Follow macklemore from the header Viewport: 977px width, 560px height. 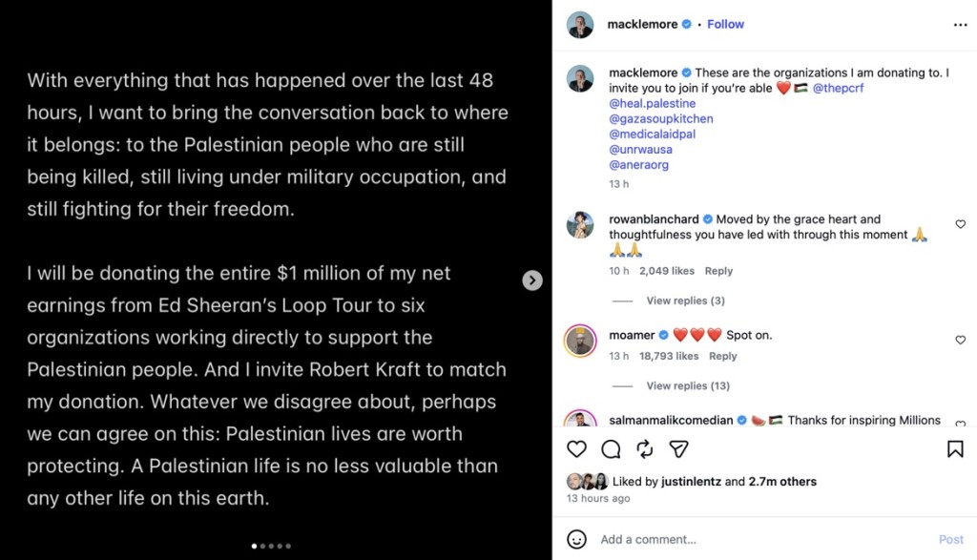pos(725,24)
